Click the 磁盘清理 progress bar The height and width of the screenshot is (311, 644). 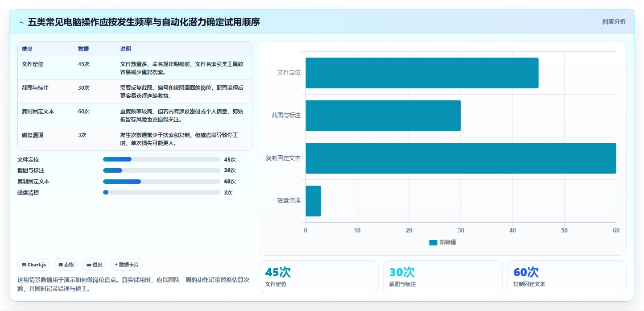point(161,192)
